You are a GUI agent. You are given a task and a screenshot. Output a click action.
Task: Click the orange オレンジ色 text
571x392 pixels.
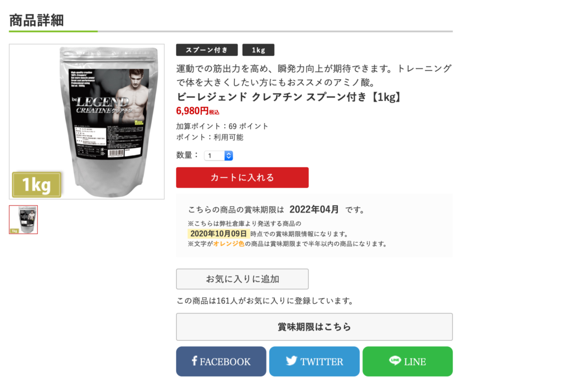coord(229,244)
